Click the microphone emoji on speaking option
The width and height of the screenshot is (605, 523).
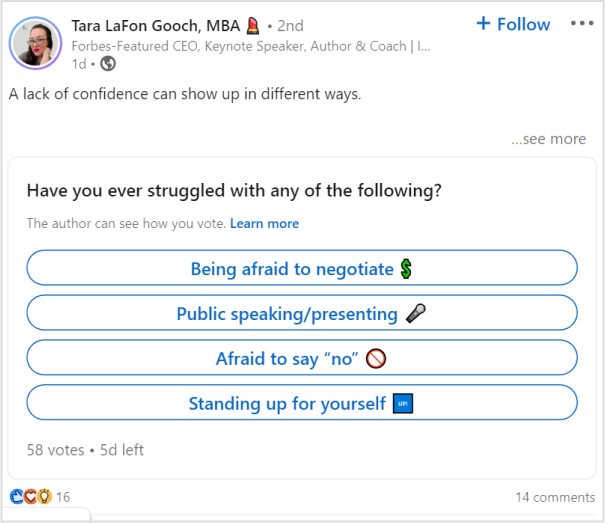pyautogui.click(x=416, y=314)
